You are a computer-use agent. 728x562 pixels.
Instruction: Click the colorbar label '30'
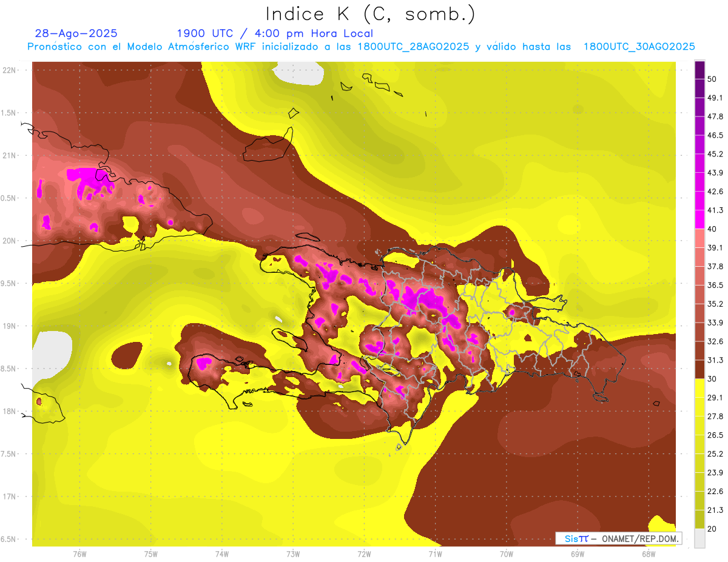[x=712, y=379]
